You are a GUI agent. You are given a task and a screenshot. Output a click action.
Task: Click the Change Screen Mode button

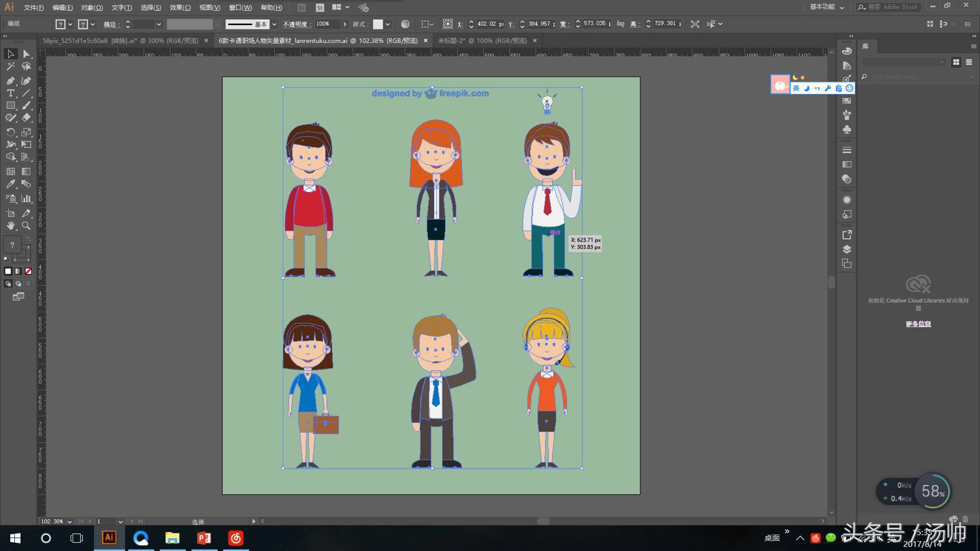coord(18,297)
